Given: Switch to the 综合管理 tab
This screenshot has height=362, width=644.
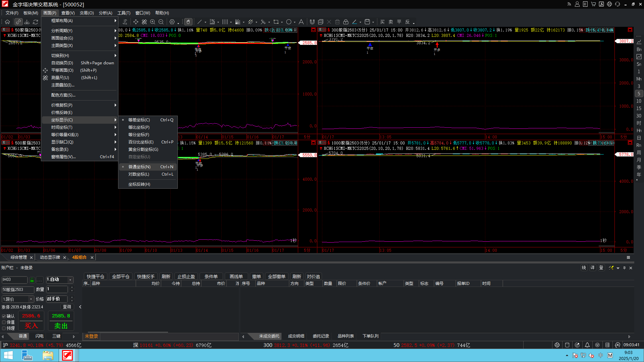Looking at the screenshot, I should point(19,257).
